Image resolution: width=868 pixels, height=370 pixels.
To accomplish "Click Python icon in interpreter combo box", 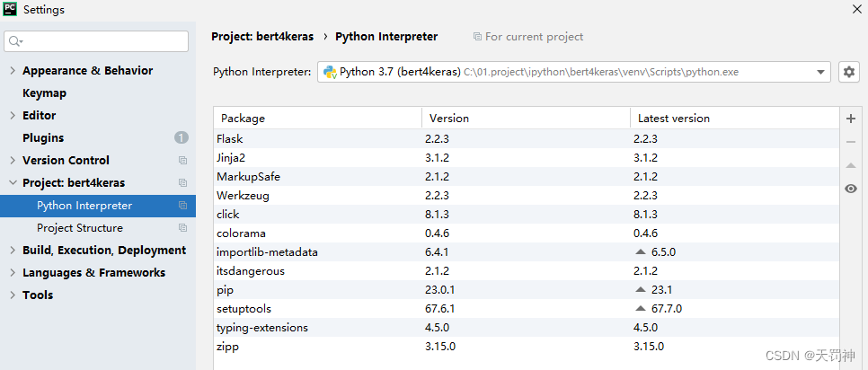I will 331,72.
